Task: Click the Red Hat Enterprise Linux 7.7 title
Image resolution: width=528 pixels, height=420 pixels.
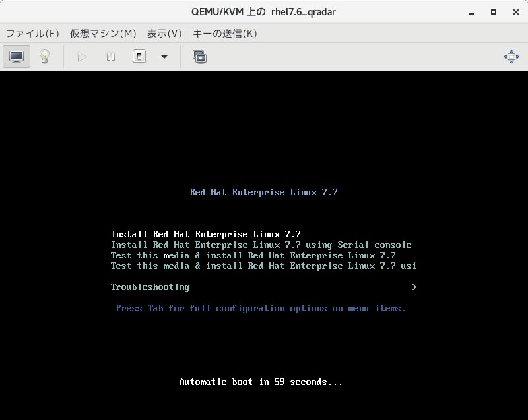Action: (263, 192)
